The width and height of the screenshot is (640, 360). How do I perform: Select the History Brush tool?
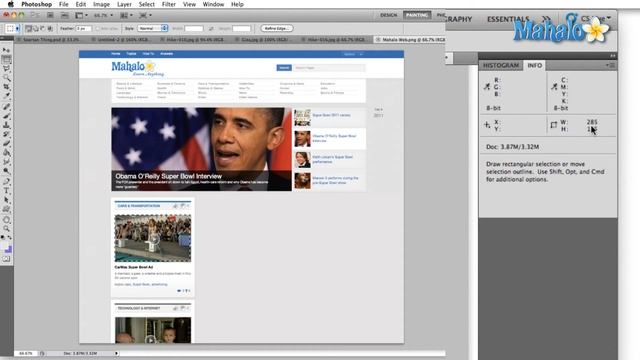pyautogui.click(x=6, y=134)
